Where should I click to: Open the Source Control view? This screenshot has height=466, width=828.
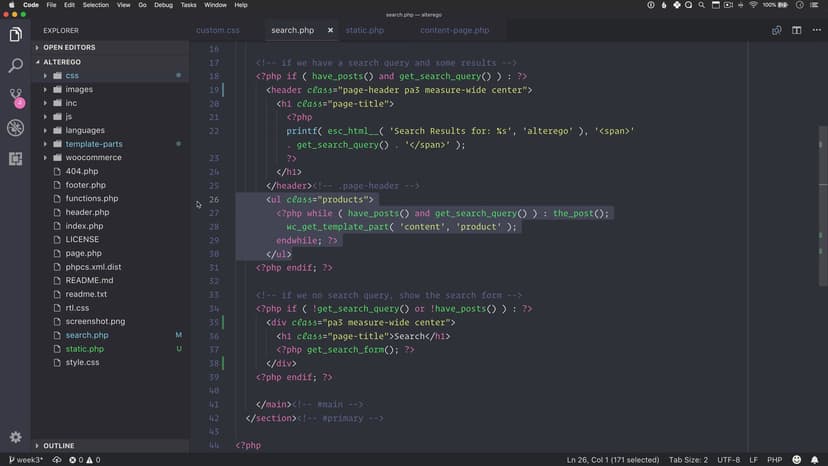pos(15,97)
